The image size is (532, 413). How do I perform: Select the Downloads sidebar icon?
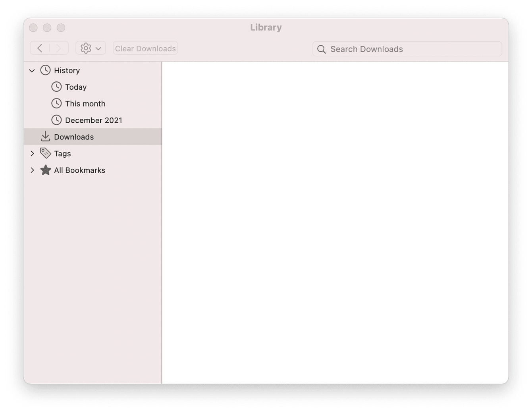click(x=45, y=137)
